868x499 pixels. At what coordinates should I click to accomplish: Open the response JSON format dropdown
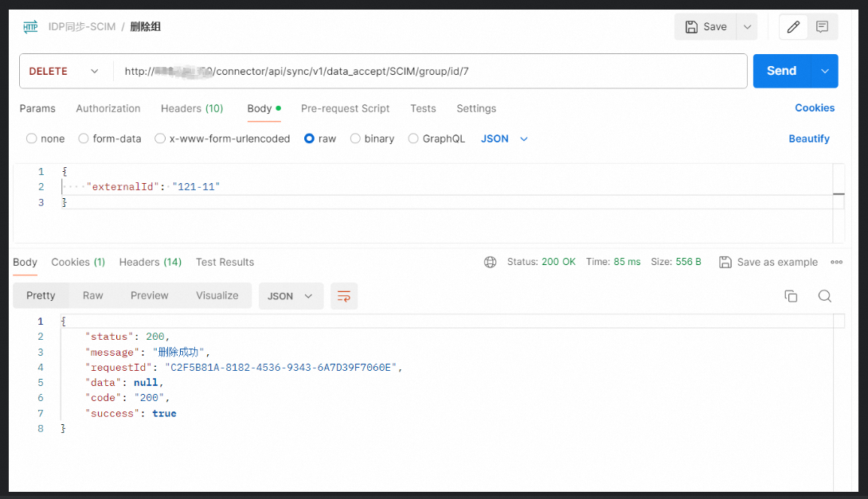pyautogui.click(x=291, y=296)
